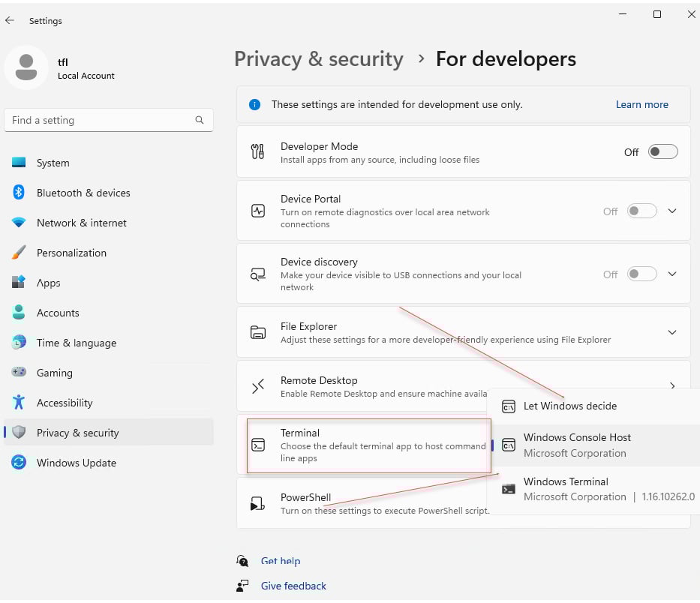700x603 pixels.
Task: Go to Time & language settings
Action: (x=109, y=342)
